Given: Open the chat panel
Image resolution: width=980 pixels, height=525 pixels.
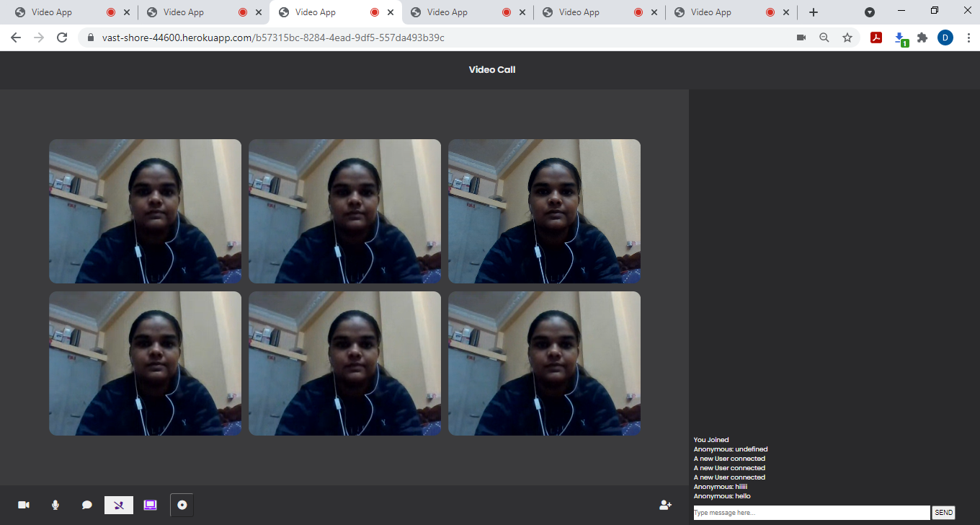Looking at the screenshot, I should (86, 505).
